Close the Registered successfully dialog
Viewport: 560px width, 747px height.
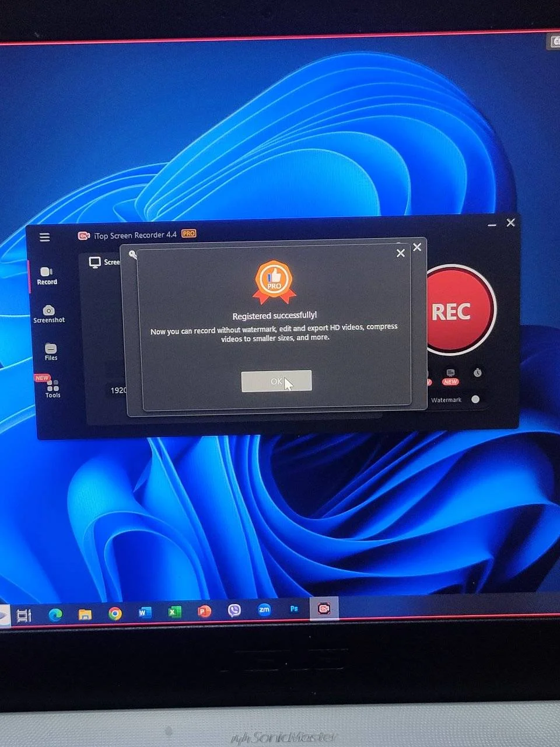(x=401, y=253)
